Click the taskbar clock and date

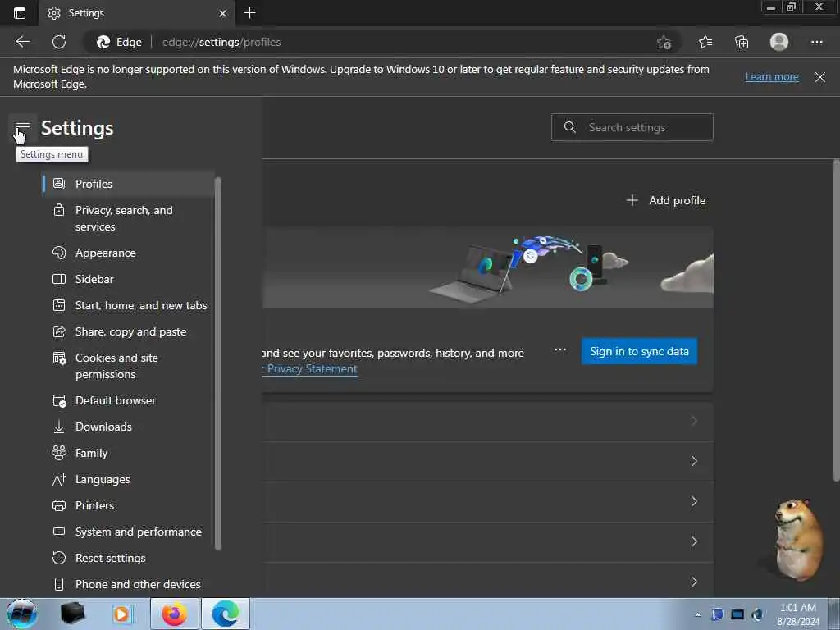797,614
